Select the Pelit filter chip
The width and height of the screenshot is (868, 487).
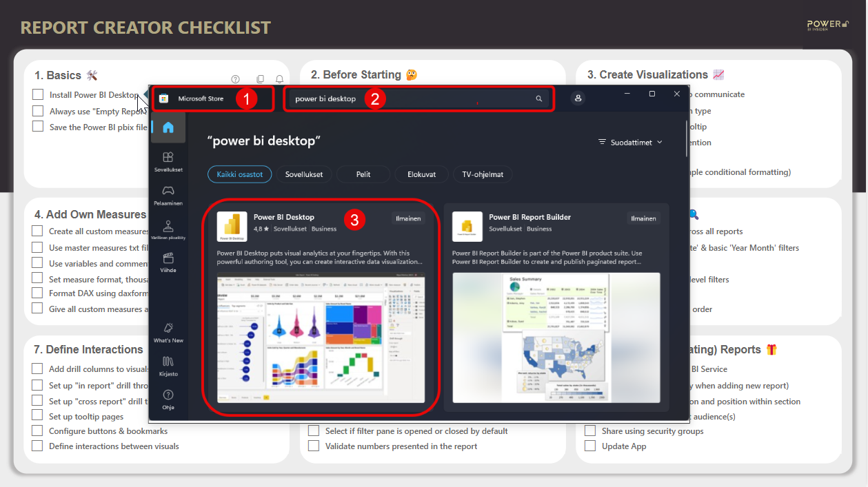(363, 174)
